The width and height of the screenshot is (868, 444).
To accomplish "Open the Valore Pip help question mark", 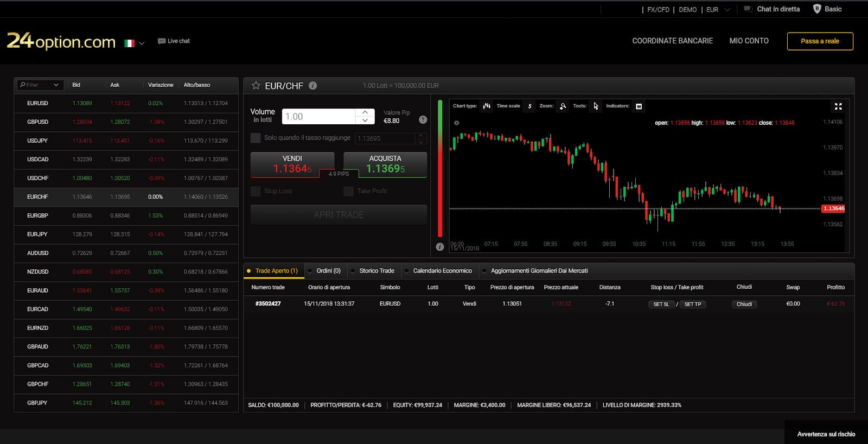I will pos(423,120).
